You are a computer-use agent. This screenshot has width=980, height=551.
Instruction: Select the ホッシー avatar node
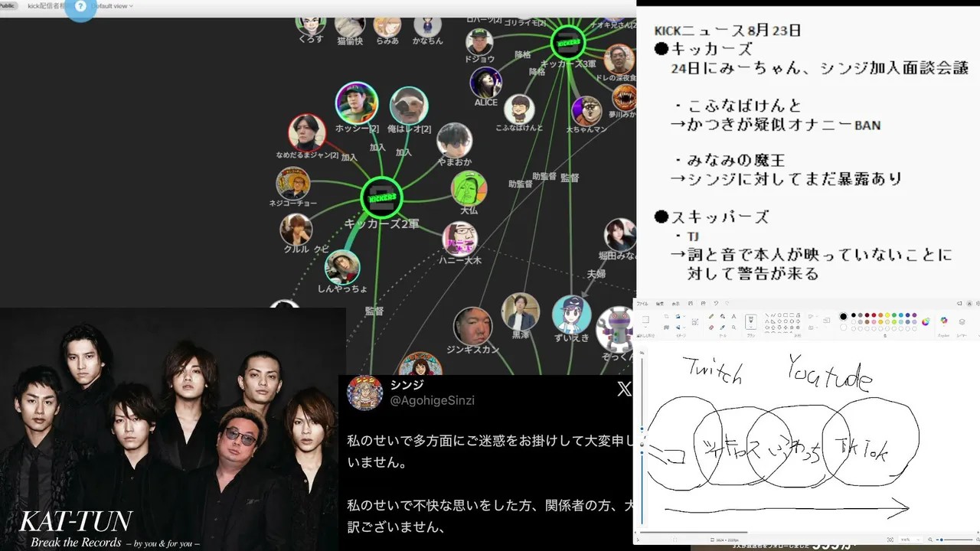tap(357, 103)
